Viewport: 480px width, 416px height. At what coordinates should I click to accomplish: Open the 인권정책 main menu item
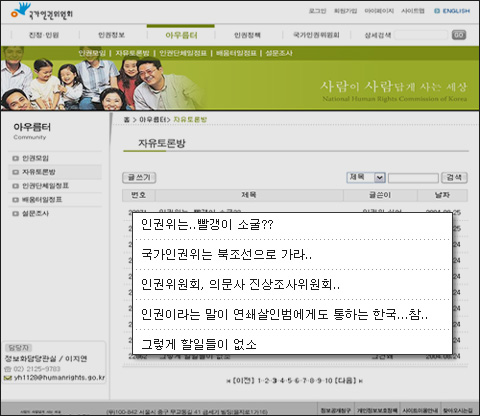tap(247, 35)
